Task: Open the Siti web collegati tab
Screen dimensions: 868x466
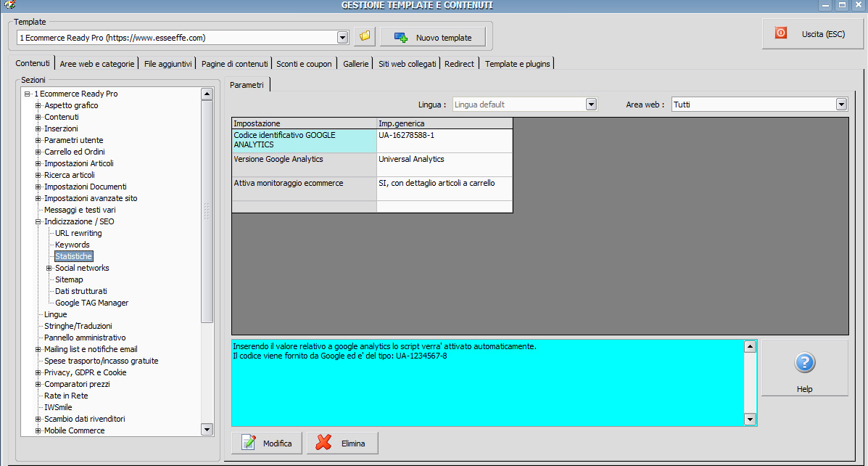Action: click(x=407, y=64)
